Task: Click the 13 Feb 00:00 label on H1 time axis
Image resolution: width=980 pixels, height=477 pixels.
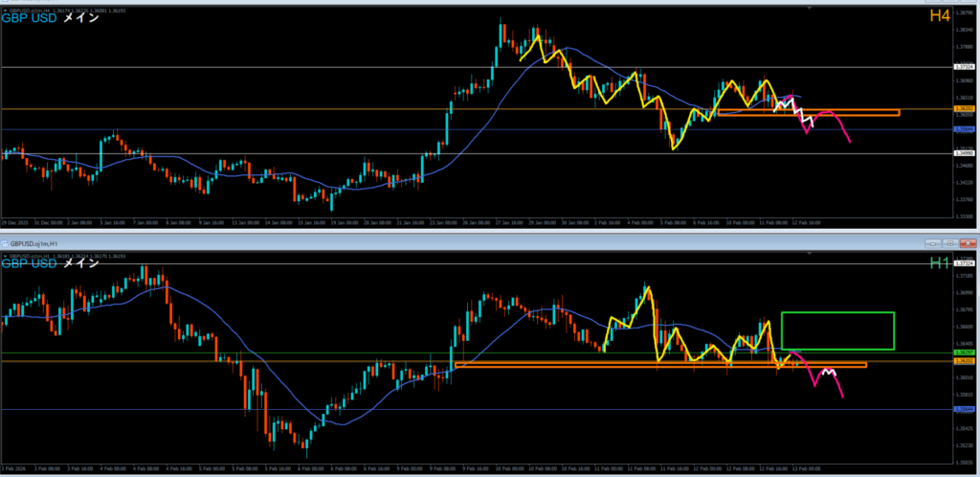Action: tap(806, 468)
